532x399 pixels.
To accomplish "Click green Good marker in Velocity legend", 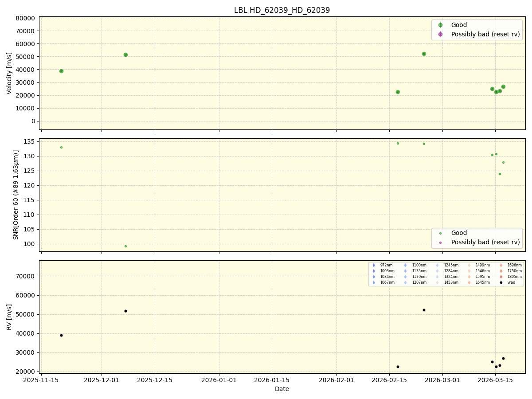I will pyautogui.click(x=440, y=25).
